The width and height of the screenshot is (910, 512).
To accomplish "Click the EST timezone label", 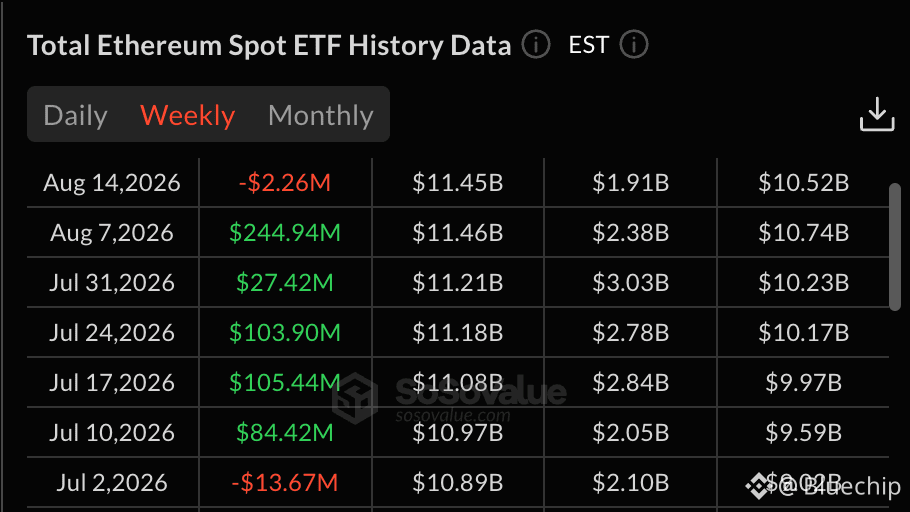I will pyautogui.click(x=588, y=45).
